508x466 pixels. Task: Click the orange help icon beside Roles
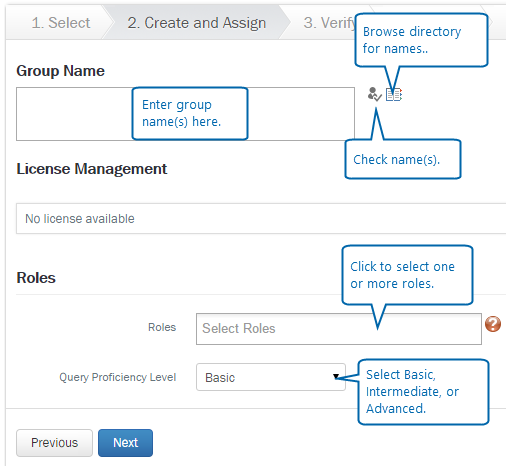tap(493, 324)
